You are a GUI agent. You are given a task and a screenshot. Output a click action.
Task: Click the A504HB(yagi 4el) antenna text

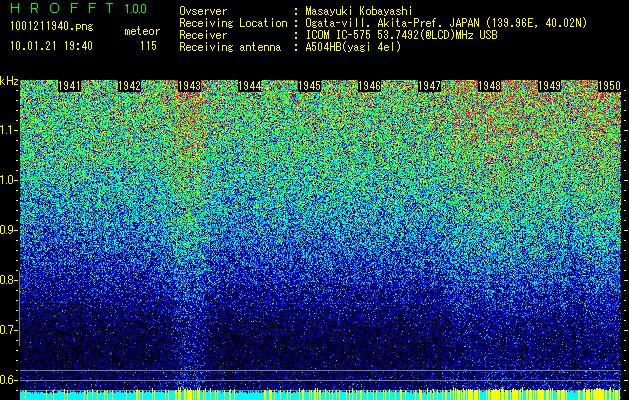coord(353,47)
